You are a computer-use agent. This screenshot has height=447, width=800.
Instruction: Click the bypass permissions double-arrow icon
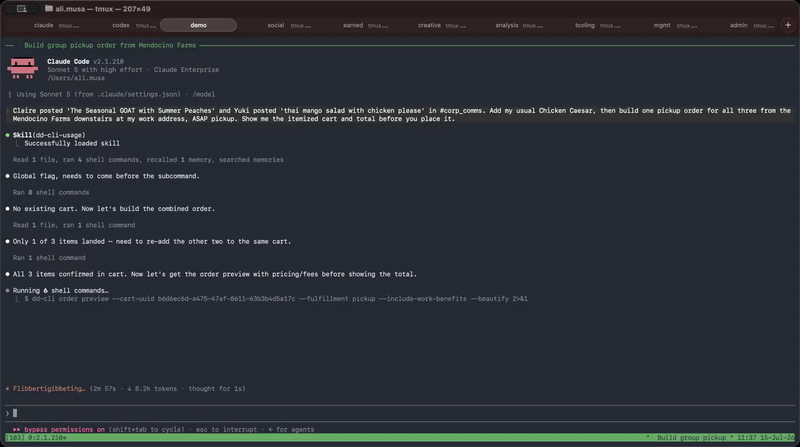click(17, 430)
